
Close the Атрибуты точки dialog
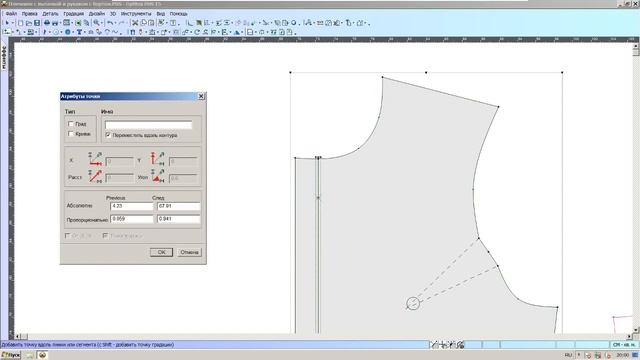[201, 96]
